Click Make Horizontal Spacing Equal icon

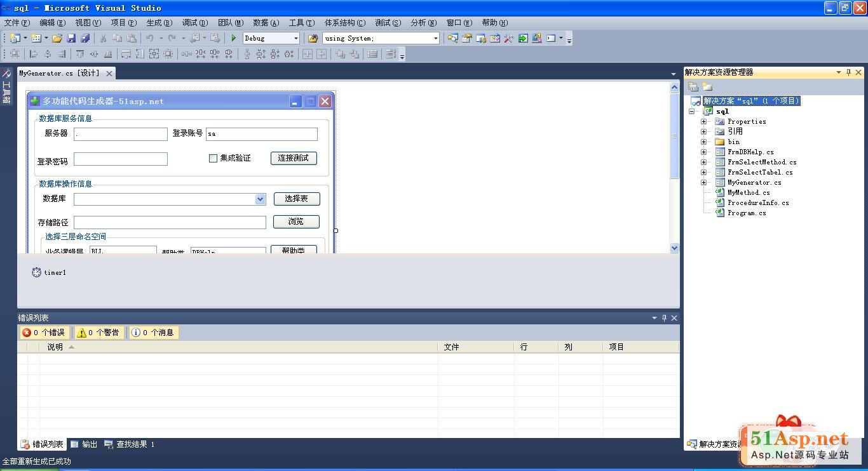click(x=186, y=54)
